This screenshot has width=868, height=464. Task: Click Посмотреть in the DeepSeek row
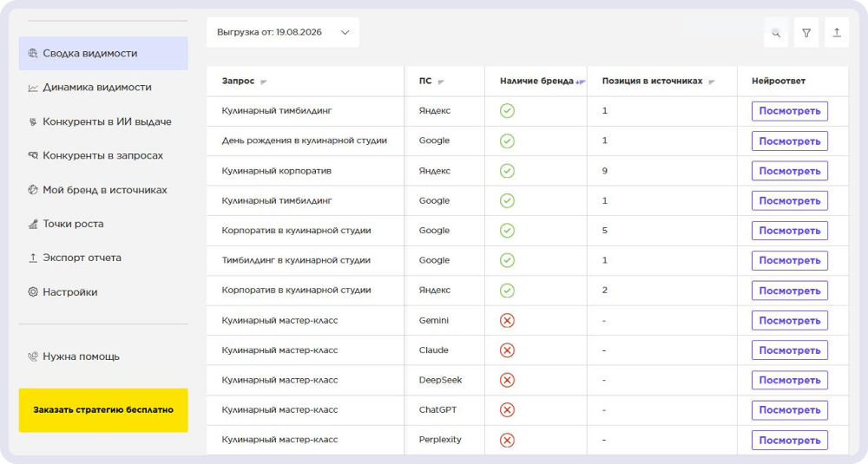tap(789, 381)
